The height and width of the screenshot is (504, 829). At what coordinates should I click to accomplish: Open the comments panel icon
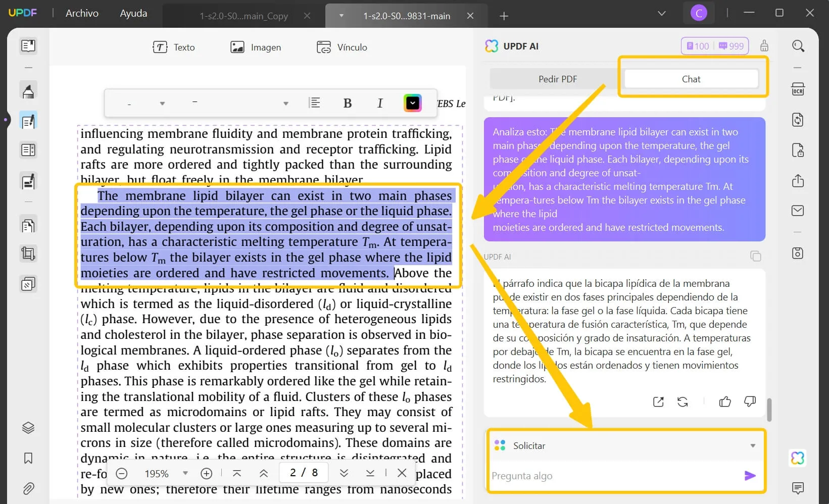pyautogui.click(x=798, y=488)
